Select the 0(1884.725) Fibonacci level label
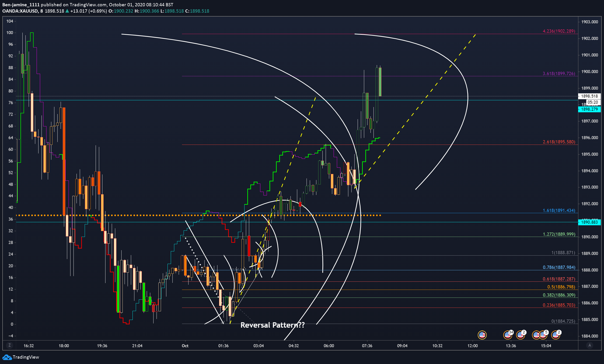Image resolution: width=604 pixels, height=364 pixels. pos(563,321)
